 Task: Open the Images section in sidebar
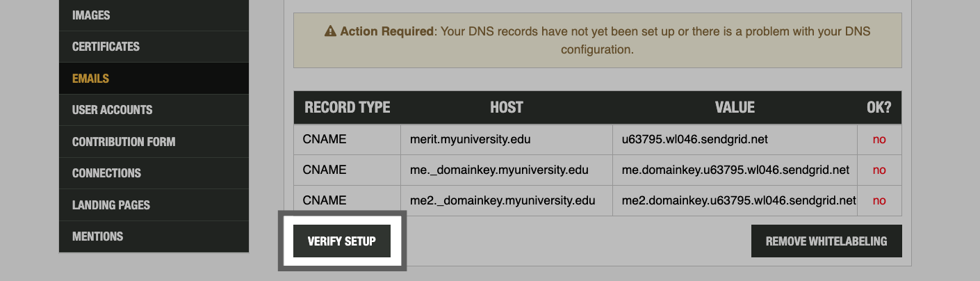pos(91,15)
